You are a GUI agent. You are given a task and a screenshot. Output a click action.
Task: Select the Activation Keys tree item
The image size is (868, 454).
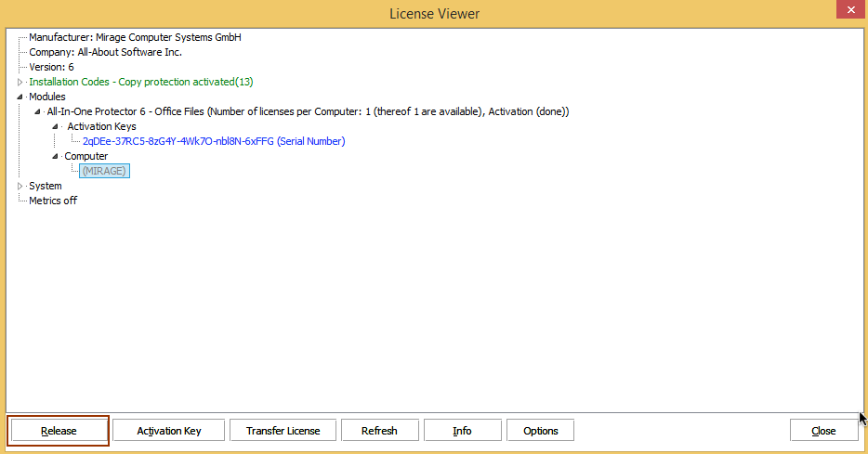click(102, 126)
